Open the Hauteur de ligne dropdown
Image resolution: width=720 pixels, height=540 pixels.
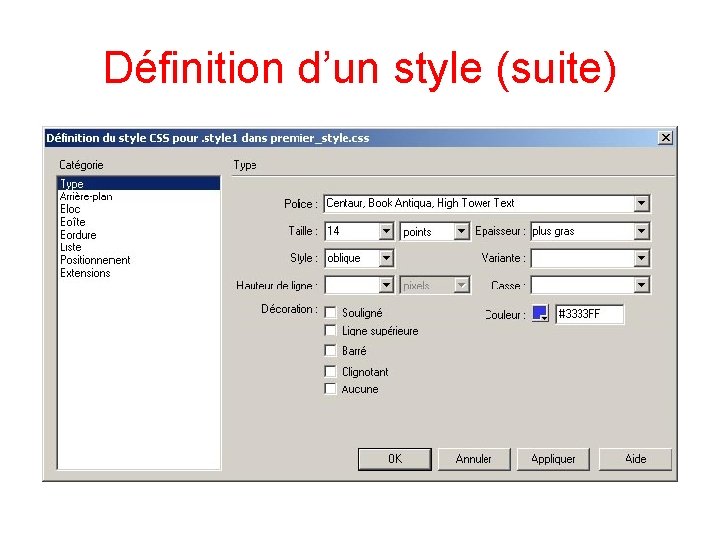pos(386,285)
